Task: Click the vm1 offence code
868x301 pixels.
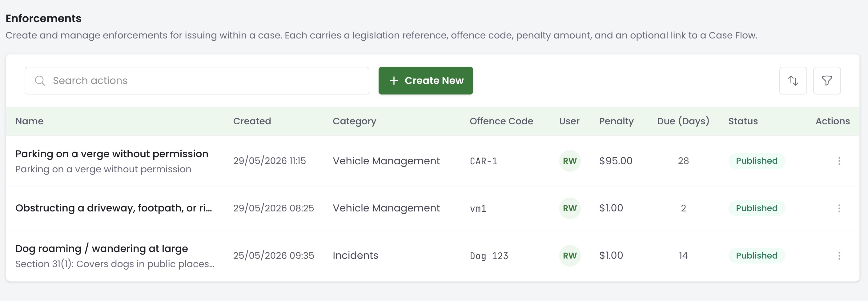Action: 478,209
